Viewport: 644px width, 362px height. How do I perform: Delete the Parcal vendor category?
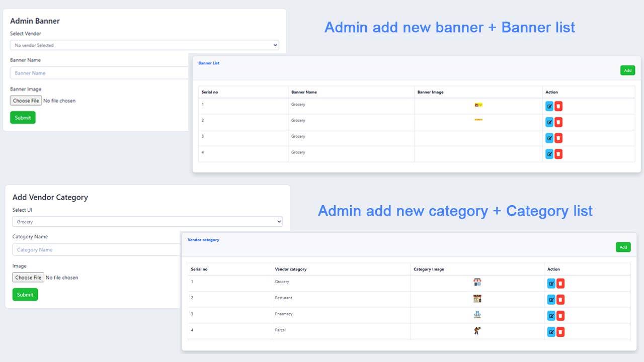[x=560, y=332]
